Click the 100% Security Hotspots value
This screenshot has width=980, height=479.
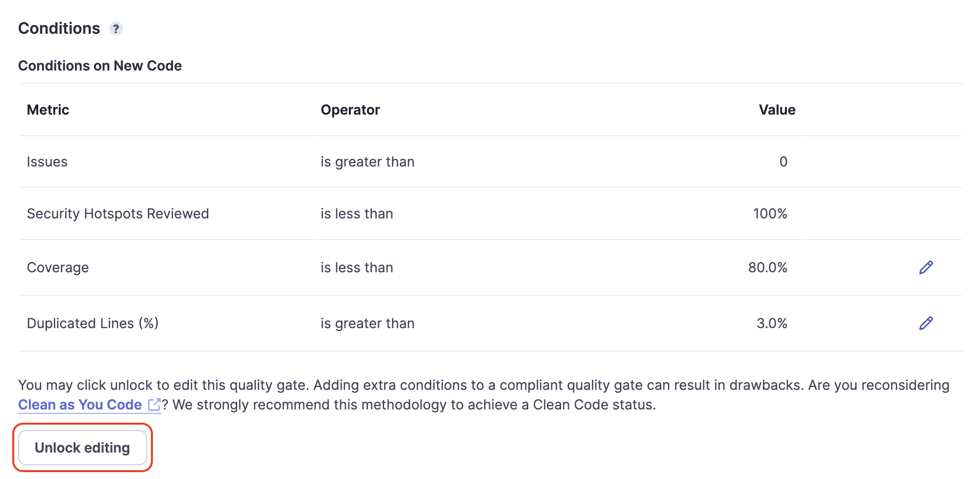(x=770, y=214)
